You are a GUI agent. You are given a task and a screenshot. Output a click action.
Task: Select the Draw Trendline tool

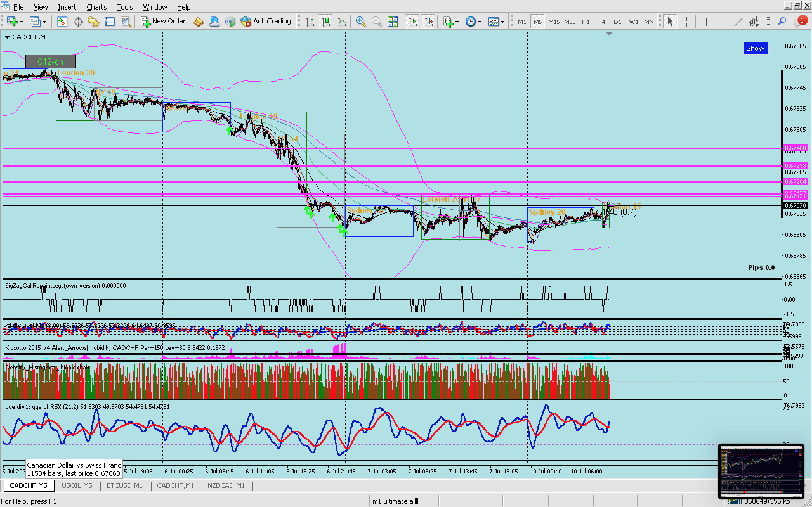point(738,22)
